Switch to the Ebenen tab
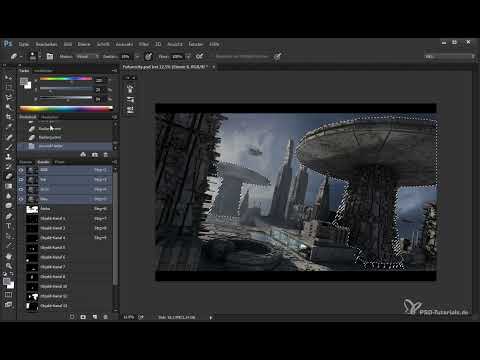This screenshot has width=480, height=360. coord(25,162)
